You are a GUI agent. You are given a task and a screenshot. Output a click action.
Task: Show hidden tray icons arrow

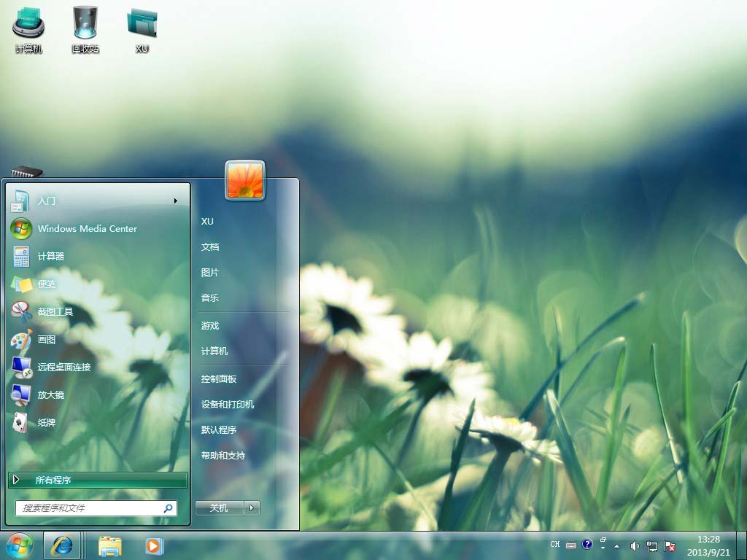[616, 545]
